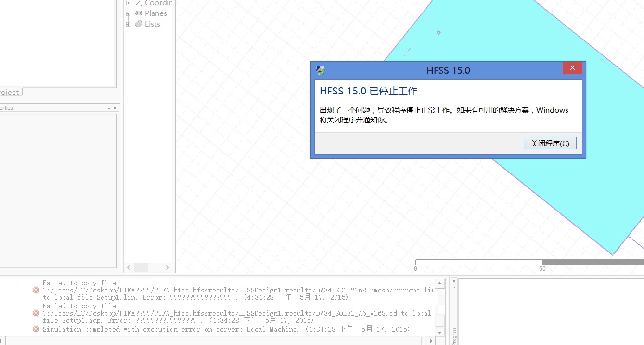The image size is (644, 345).
Task: Expand the Coordinate Systems tree node
Action: pyautogui.click(x=129, y=3)
